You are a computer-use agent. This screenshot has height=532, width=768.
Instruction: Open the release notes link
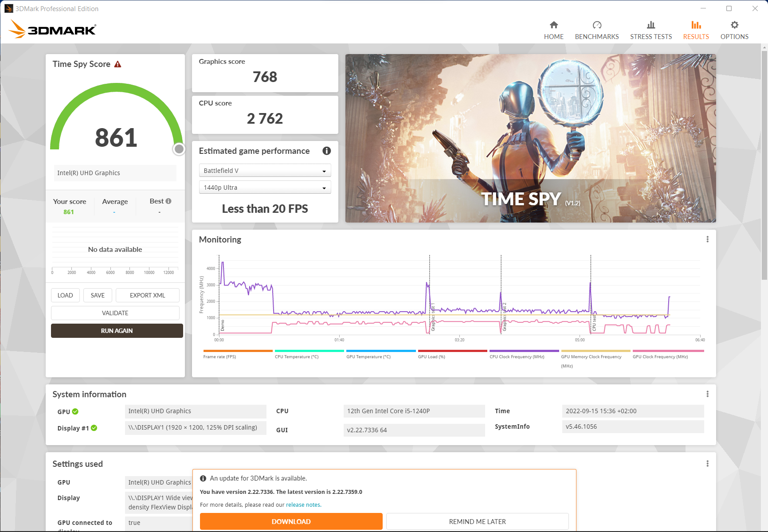coord(303,505)
